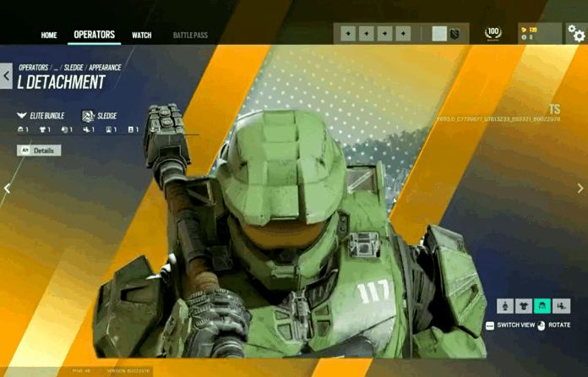Click APPEARANCE in the breadcrumb path

pos(105,68)
